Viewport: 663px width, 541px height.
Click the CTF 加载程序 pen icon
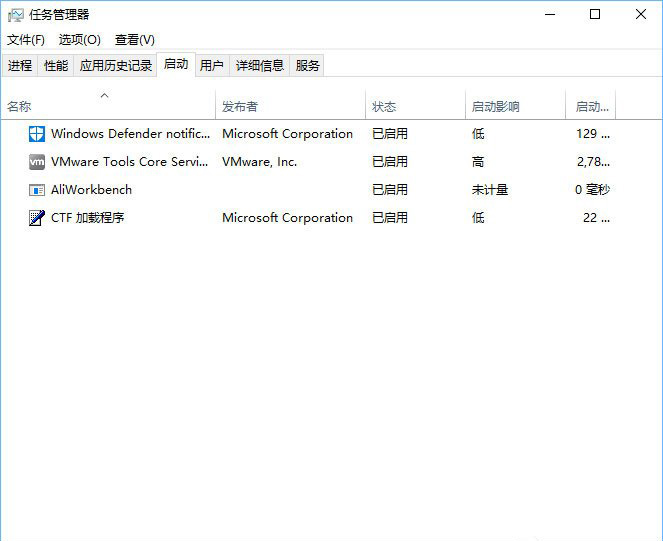[37, 218]
